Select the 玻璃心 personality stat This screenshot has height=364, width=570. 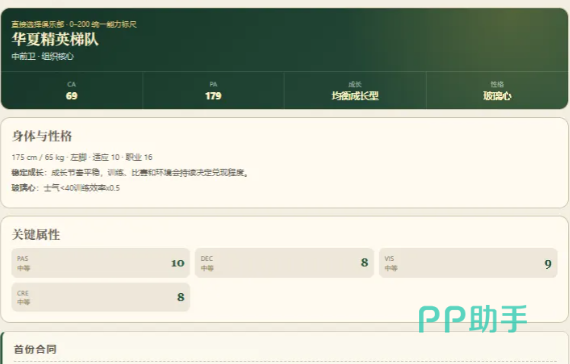497,96
